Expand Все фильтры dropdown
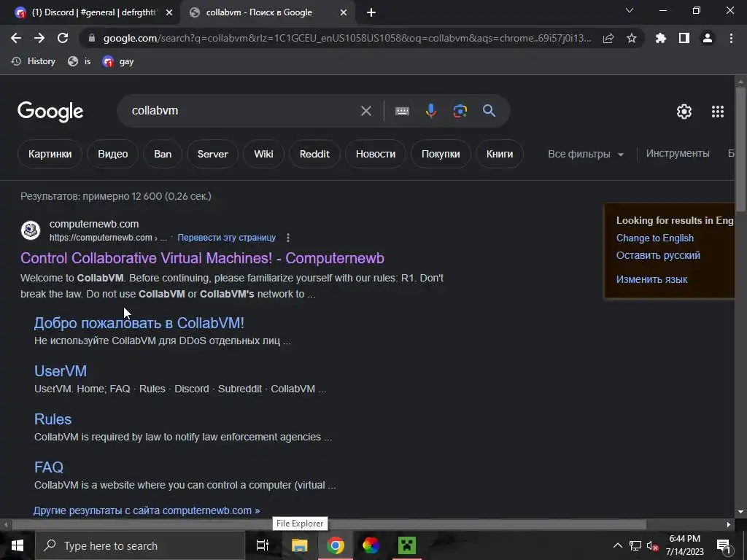The image size is (747, 560). pos(586,155)
